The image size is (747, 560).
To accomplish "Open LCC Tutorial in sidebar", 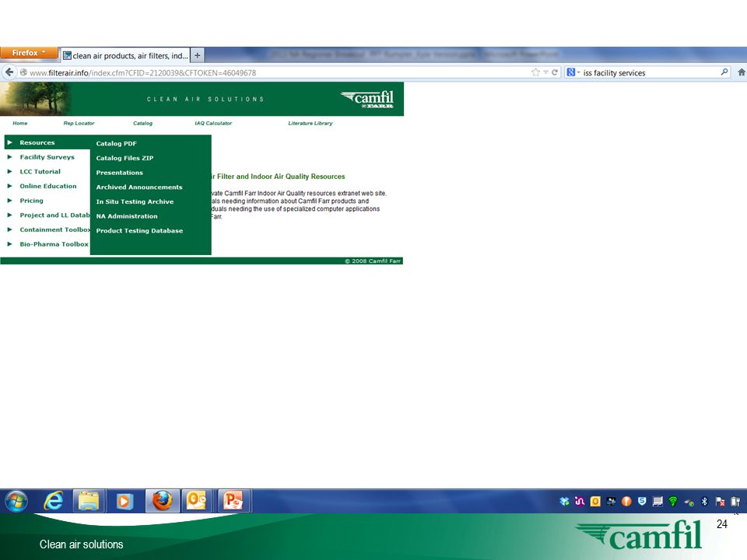I will pos(40,171).
